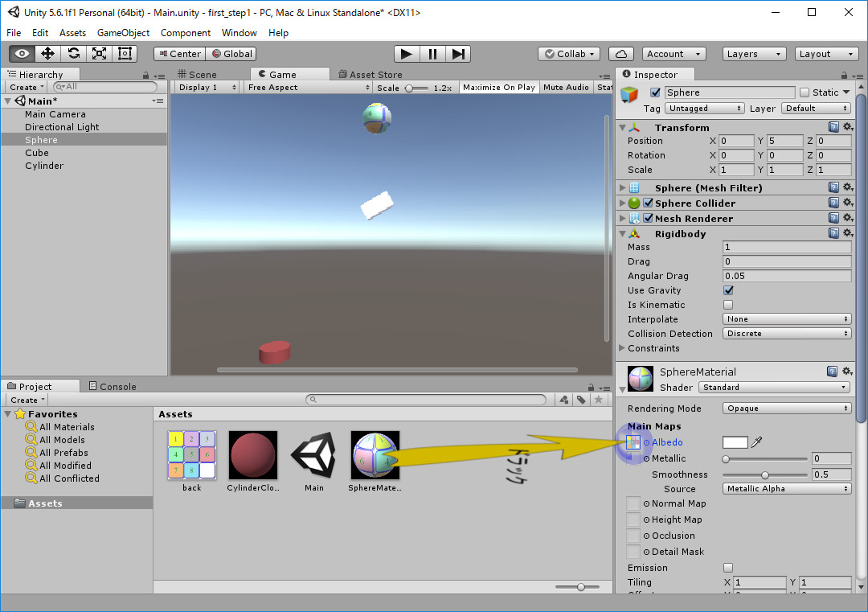Viewport: 868px width, 612px height.
Task: Open the Collision Detection dropdown
Action: pos(787,334)
